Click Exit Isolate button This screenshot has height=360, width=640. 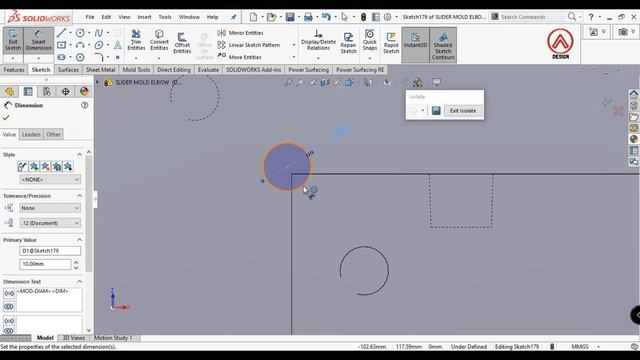pos(463,111)
